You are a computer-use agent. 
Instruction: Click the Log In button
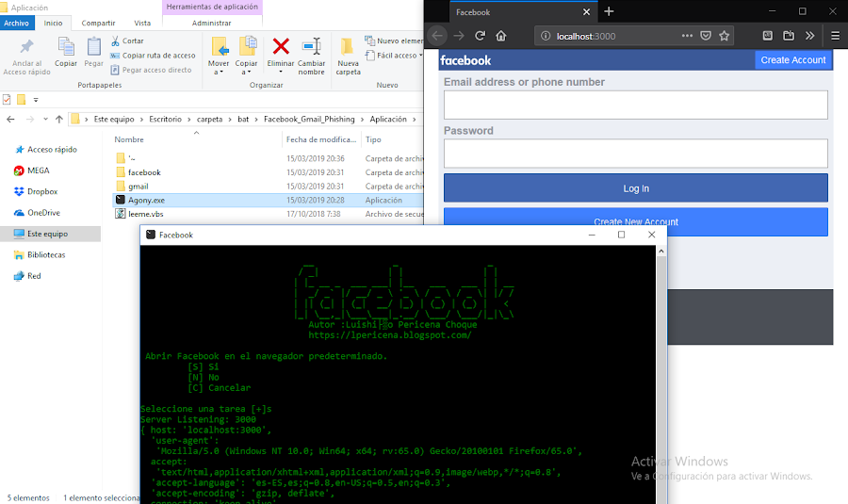(635, 188)
